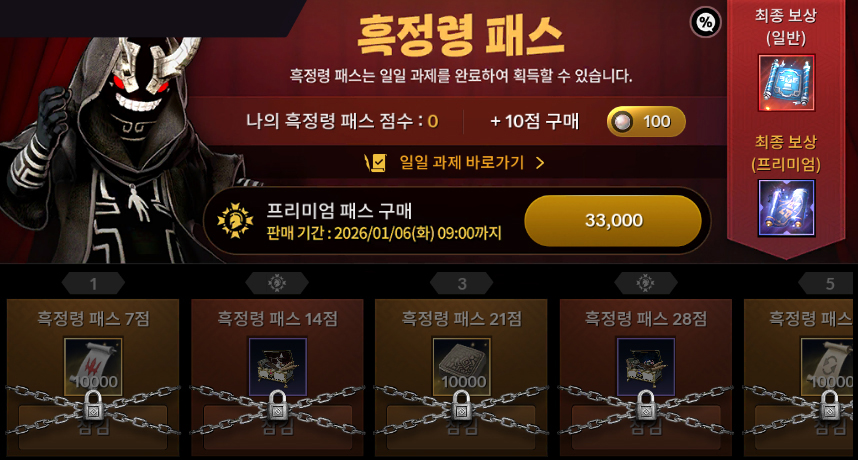Go to daily tasks link 일일 과제 바로가기

pyautogui.click(x=461, y=162)
